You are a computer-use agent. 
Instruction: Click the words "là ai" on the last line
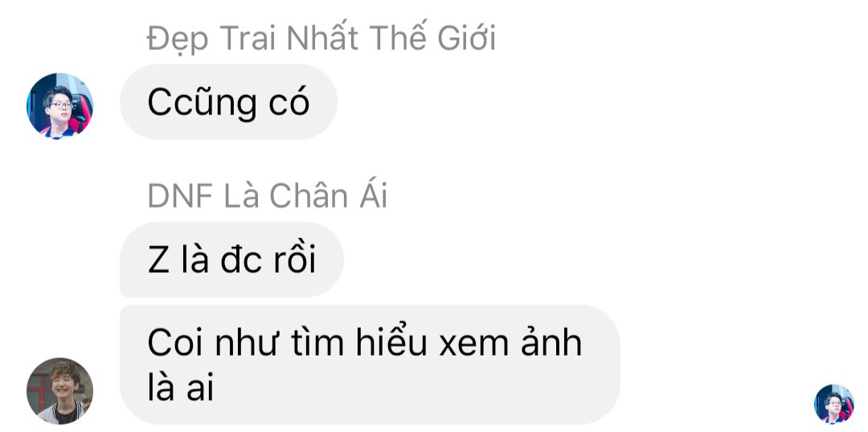181,387
